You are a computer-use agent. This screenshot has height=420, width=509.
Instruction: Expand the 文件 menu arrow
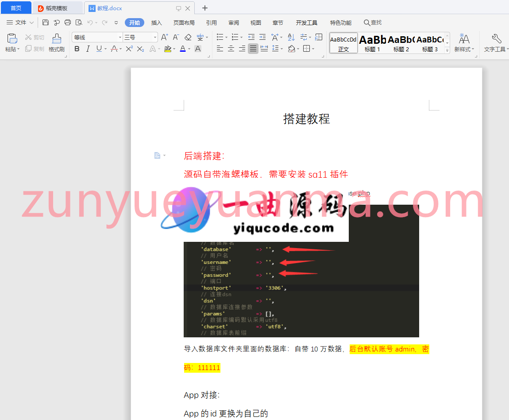point(31,23)
